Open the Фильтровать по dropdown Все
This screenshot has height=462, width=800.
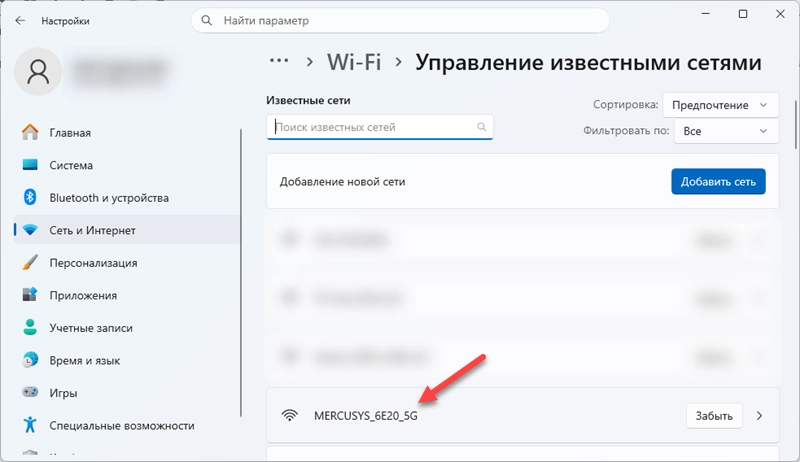click(x=726, y=131)
